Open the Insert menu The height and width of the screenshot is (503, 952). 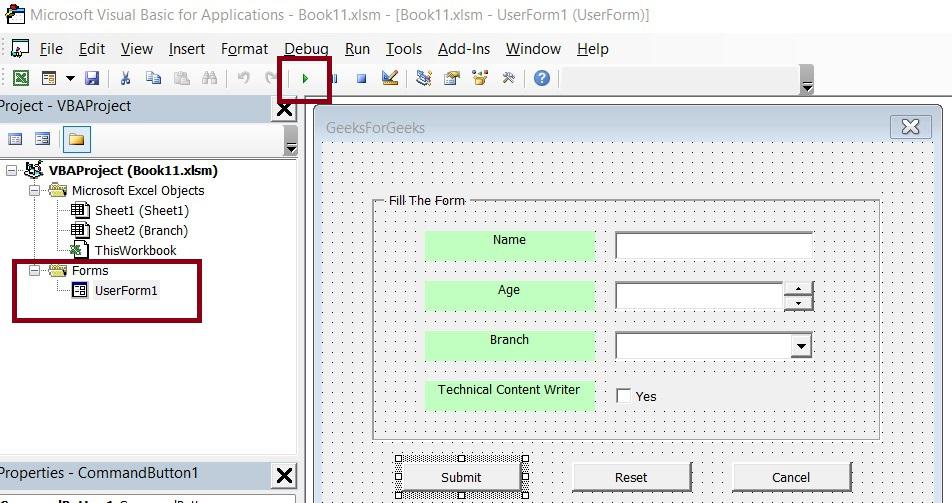186,49
